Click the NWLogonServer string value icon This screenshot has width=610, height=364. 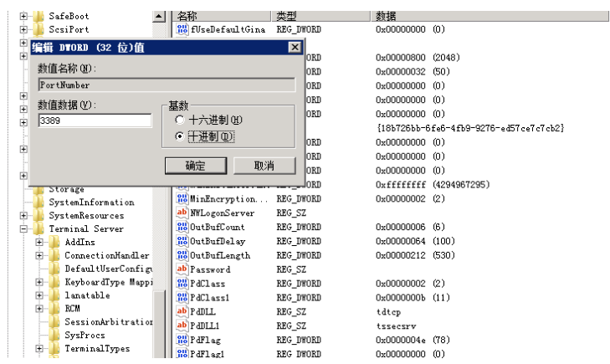[182, 213]
